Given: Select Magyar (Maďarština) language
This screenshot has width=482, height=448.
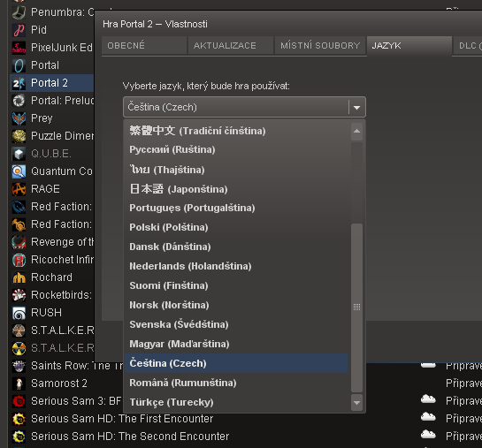Looking at the screenshot, I should [236, 344].
